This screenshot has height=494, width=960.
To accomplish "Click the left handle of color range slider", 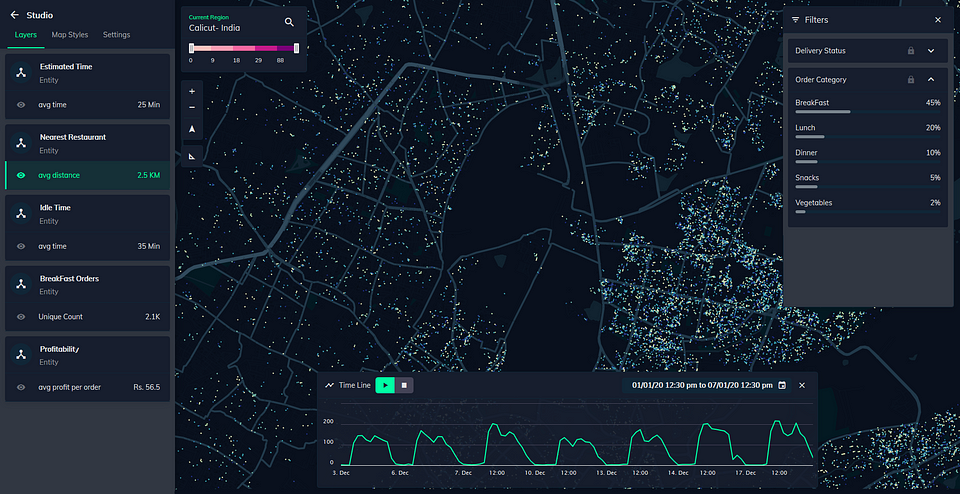I will pos(192,48).
